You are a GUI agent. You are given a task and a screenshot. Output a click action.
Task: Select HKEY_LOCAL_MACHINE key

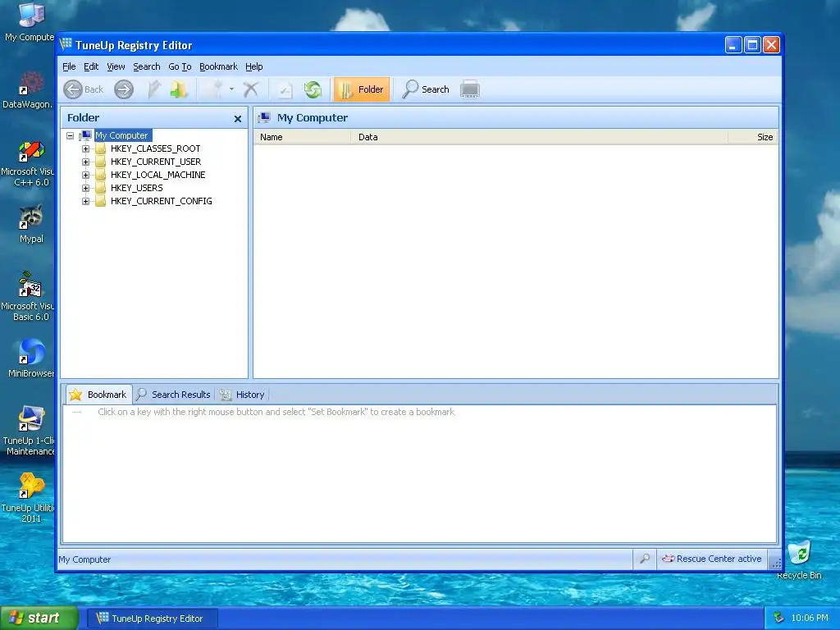(x=158, y=175)
